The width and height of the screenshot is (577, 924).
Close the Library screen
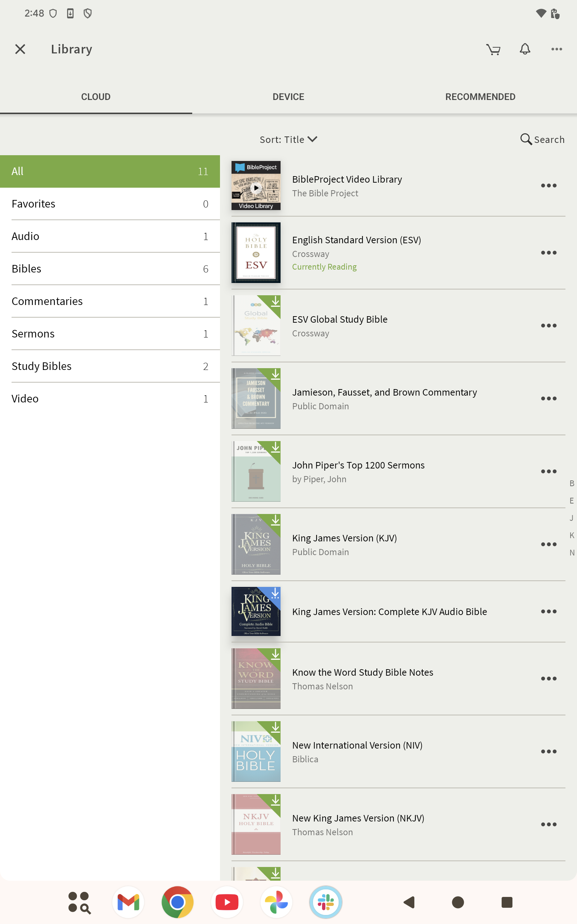click(20, 49)
